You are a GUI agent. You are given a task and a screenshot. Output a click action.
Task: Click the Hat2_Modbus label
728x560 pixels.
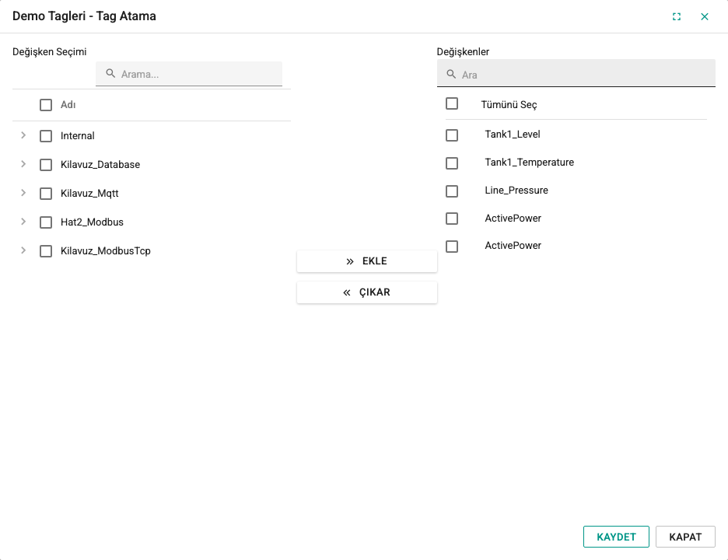tap(92, 222)
